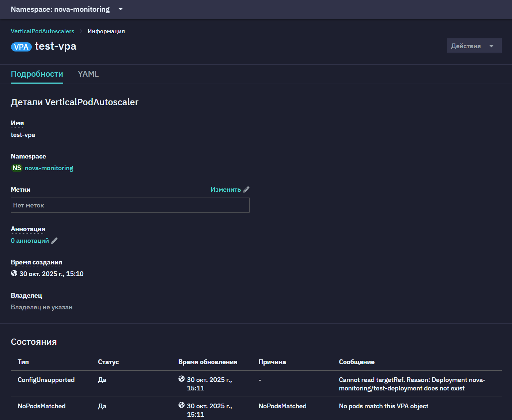Click the Статус column header
Screen dimensions: 512x420
coord(108,362)
